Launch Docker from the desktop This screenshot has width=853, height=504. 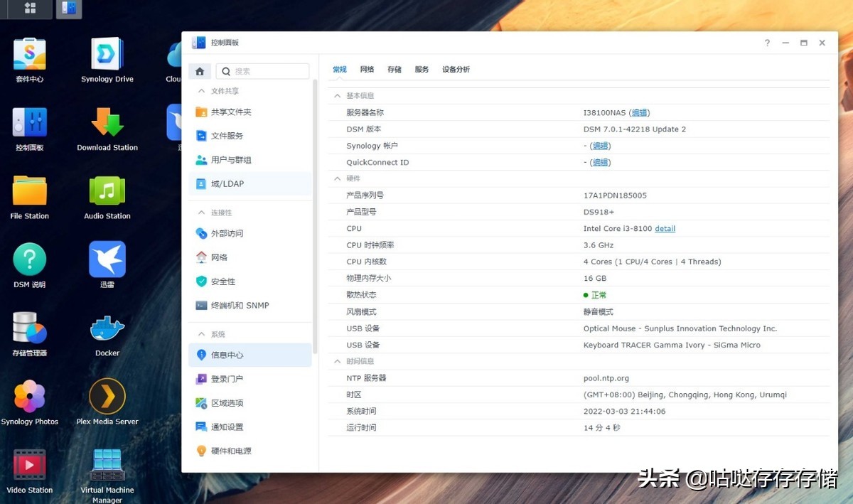(x=107, y=327)
